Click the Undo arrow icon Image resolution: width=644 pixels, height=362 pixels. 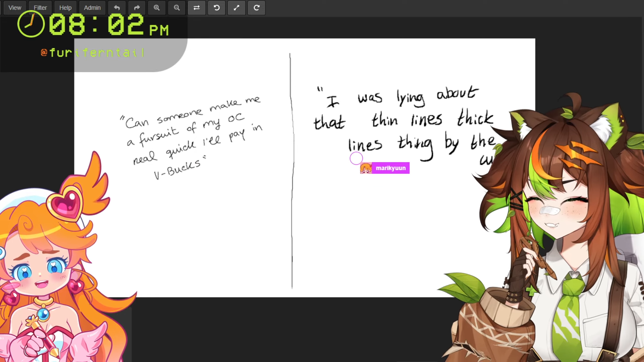click(117, 8)
